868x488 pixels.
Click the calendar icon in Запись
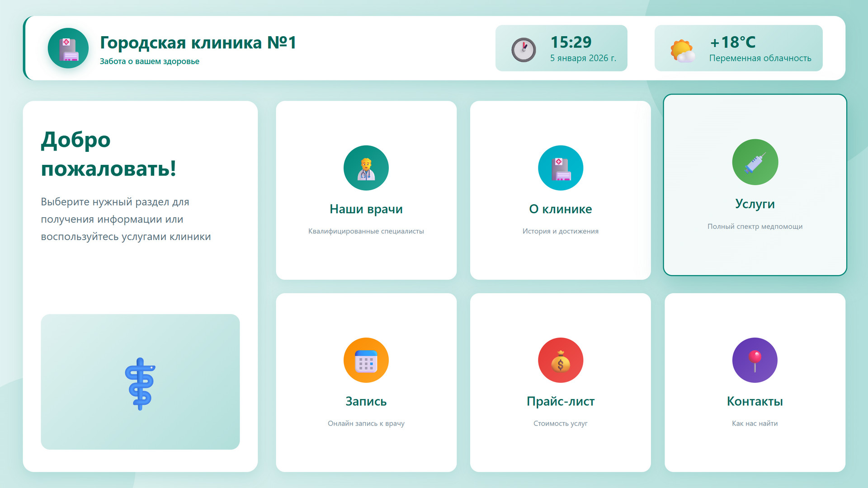tap(366, 360)
